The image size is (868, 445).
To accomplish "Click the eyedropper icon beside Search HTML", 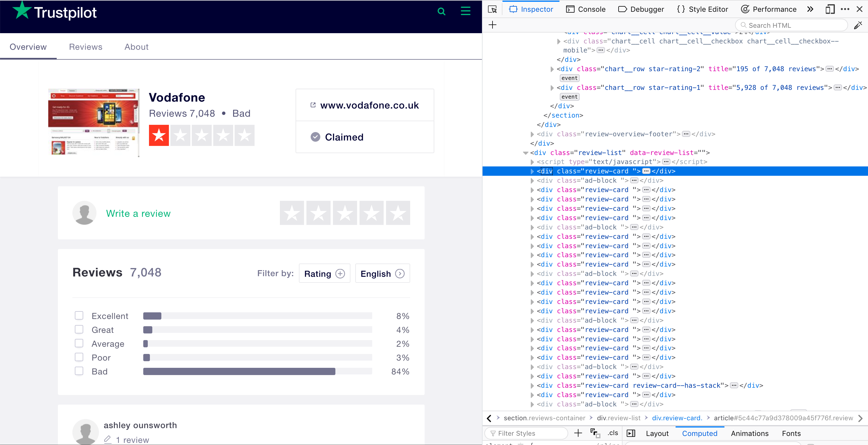I will click(x=858, y=25).
